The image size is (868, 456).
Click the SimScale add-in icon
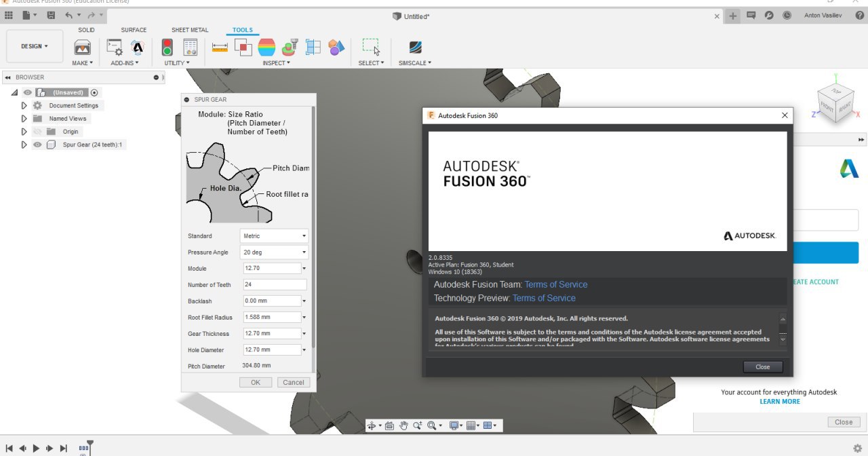(415, 47)
